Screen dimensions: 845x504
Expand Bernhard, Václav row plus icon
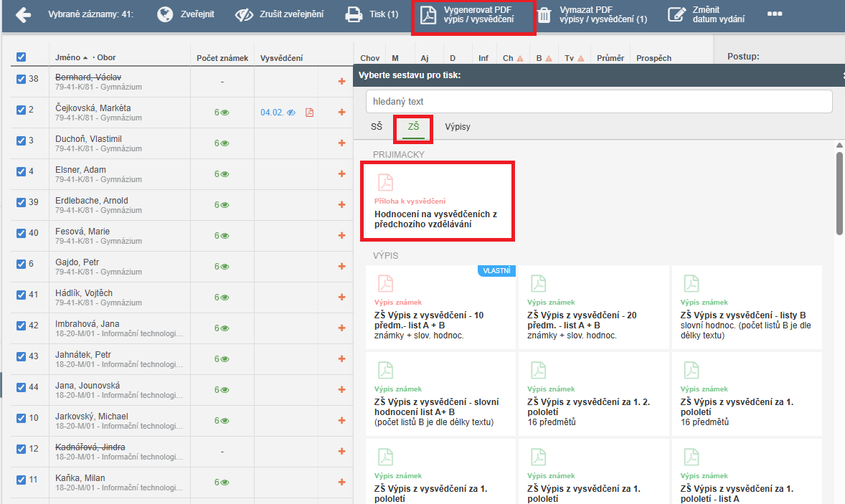pyautogui.click(x=341, y=81)
